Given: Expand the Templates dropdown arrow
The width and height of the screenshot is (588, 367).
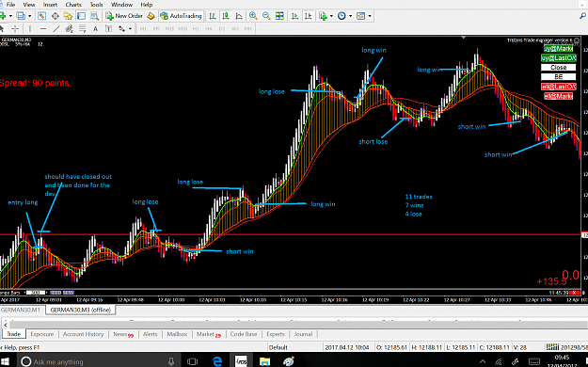Looking at the screenshot, I should (370, 16).
